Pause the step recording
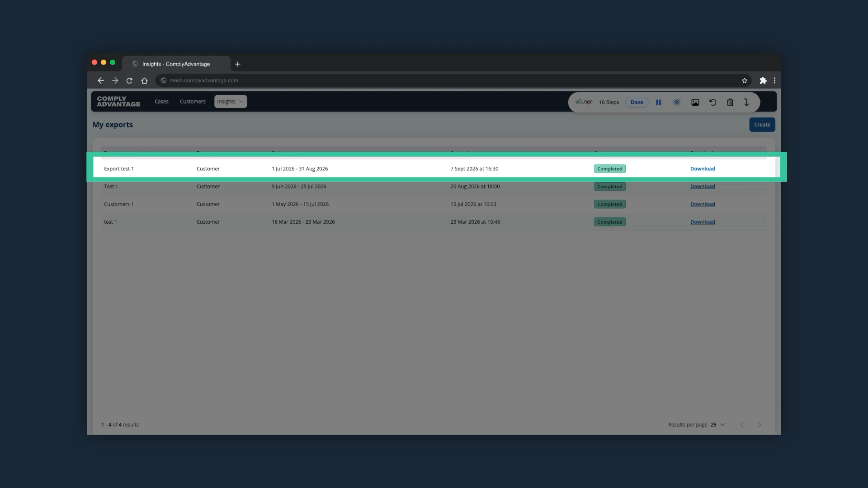Viewport: 868px width, 488px height. (658, 103)
